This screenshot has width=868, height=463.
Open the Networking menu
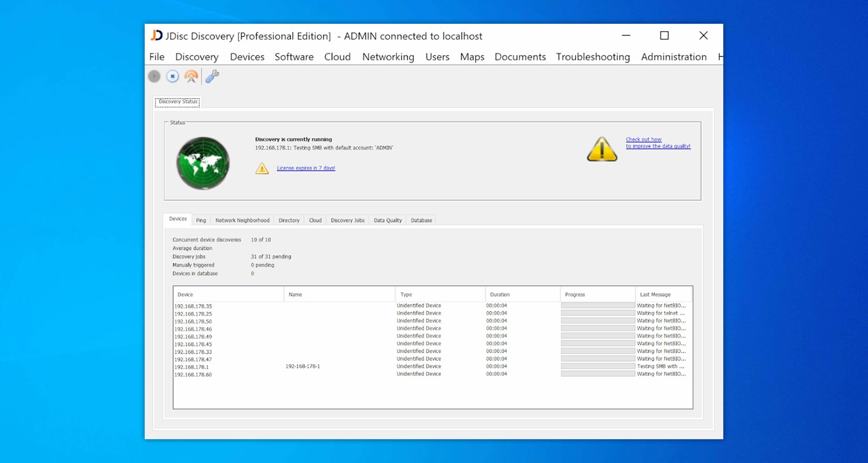pos(388,57)
